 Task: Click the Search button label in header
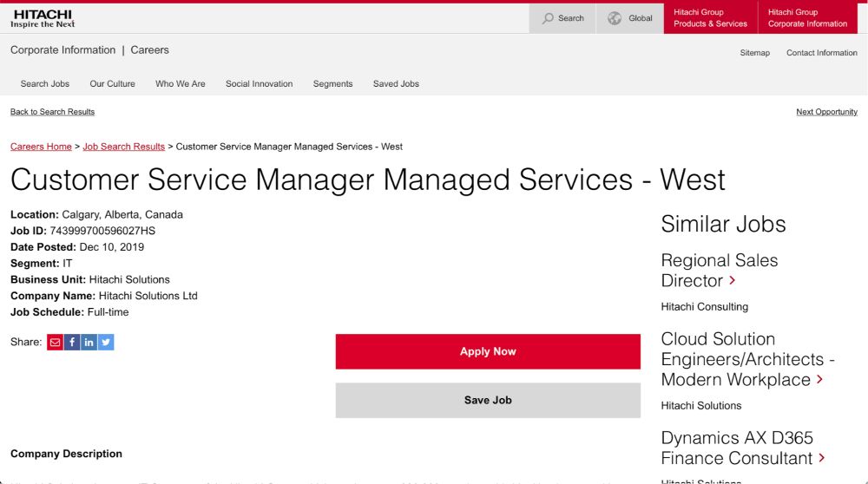[571, 18]
